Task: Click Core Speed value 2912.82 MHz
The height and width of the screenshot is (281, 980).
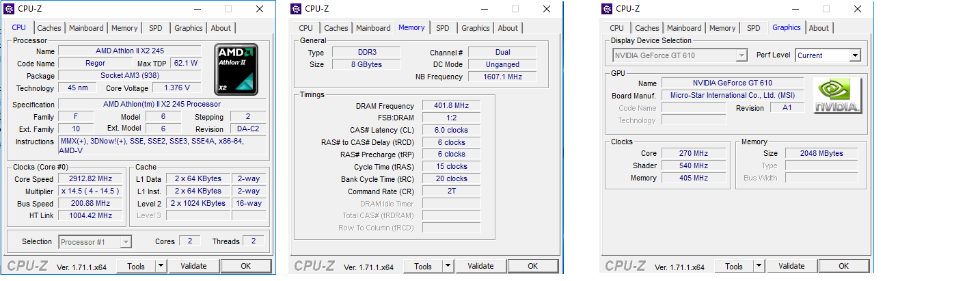Action: pyautogui.click(x=91, y=179)
